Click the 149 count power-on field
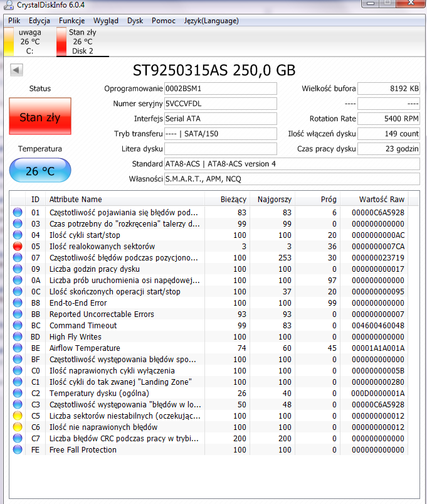 tap(389, 134)
